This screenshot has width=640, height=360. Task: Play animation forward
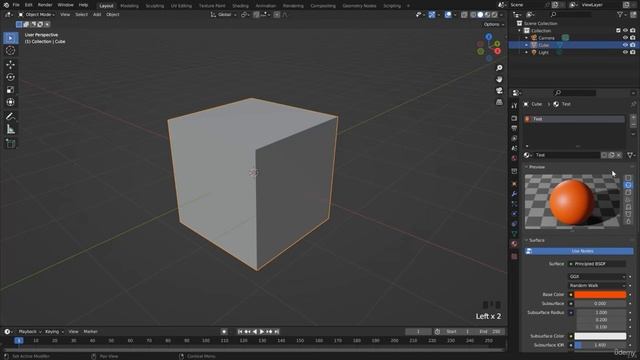262,332
